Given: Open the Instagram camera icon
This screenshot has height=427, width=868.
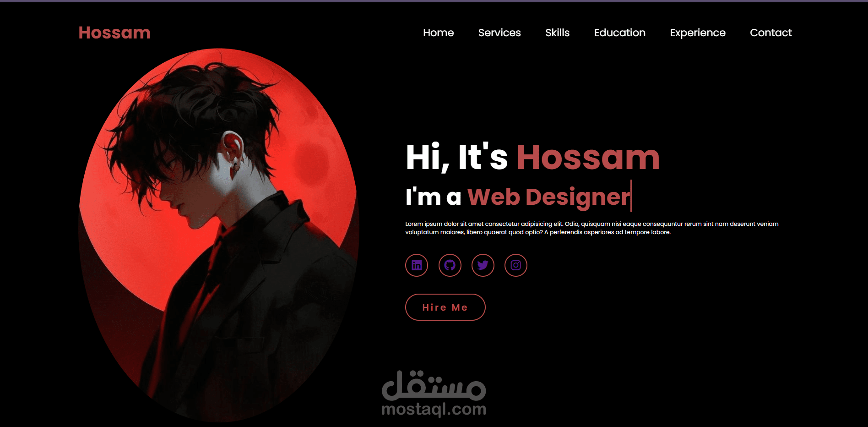Looking at the screenshot, I should pos(516,265).
